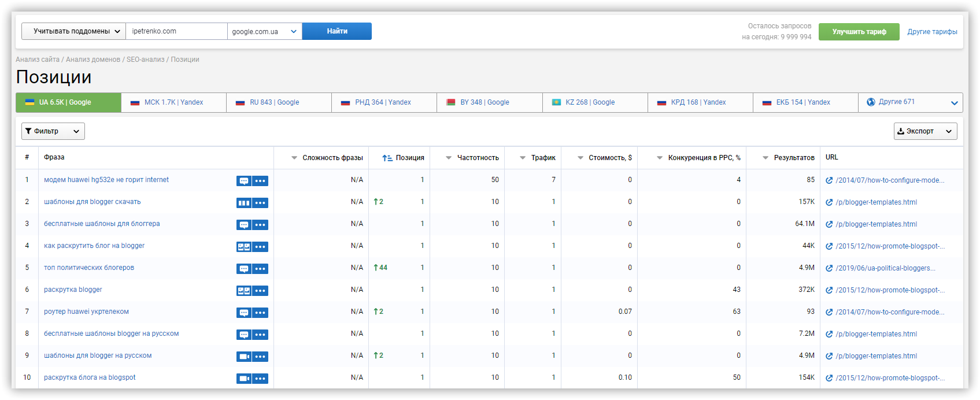Switch to 'KZ 268 | Google' tab
980x400 pixels.
pyautogui.click(x=596, y=102)
